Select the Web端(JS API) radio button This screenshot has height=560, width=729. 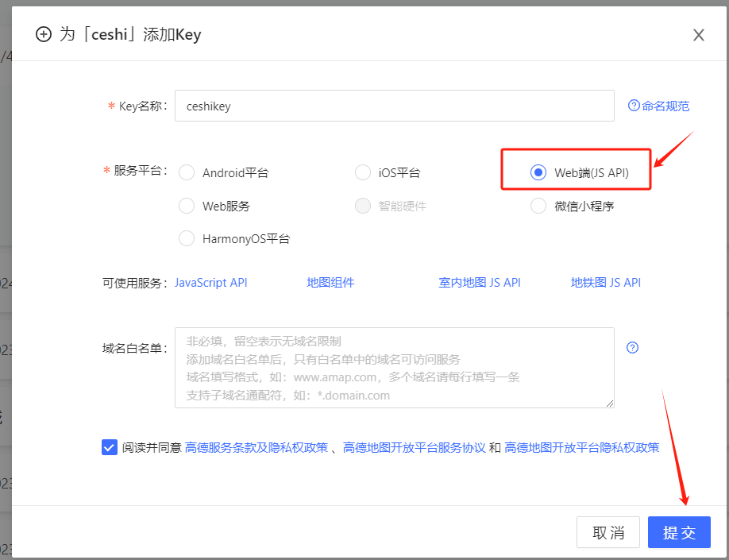pos(538,172)
